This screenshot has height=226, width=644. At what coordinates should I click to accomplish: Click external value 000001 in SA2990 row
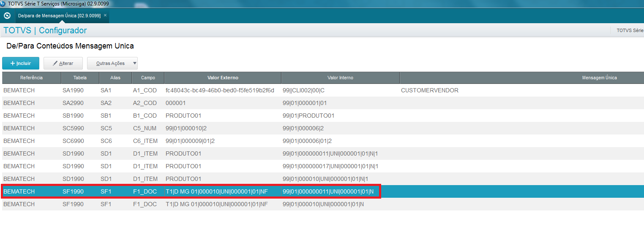[x=176, y=103]
